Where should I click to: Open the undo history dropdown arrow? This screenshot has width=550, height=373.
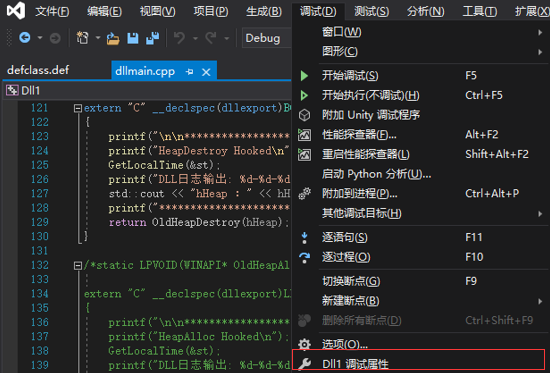click(195, 38)
